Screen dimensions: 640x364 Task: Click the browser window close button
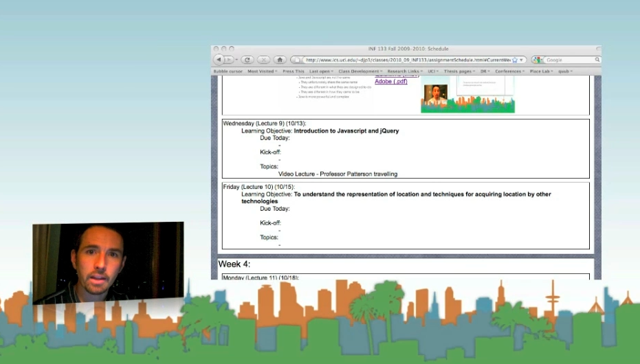click(217, 49)
